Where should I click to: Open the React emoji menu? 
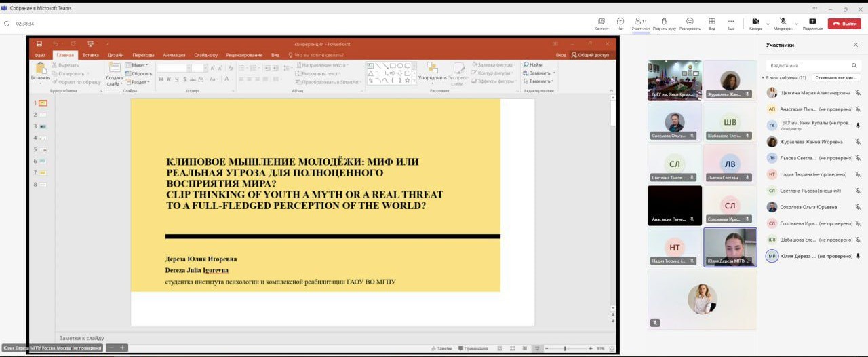pos(690,22)
